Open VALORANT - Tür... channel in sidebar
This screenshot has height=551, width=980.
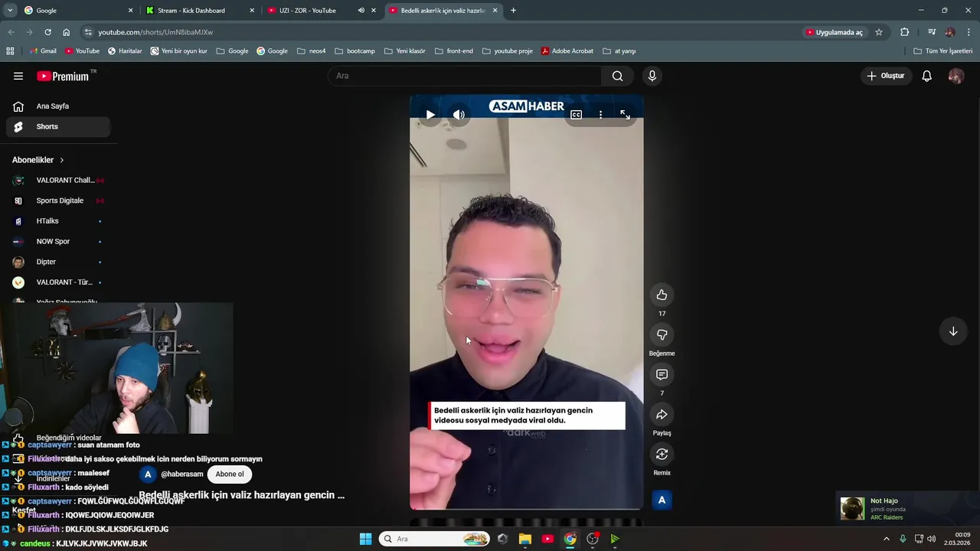[x=58, y=282]
